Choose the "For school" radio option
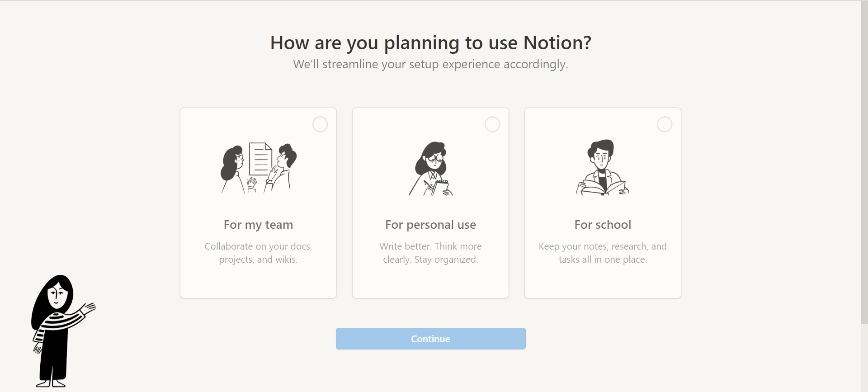 point(665,124)
